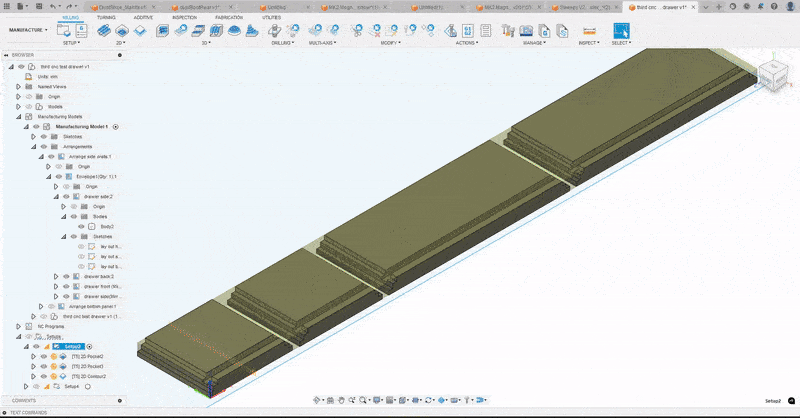Open the data panel grid icon

[7, 7]
